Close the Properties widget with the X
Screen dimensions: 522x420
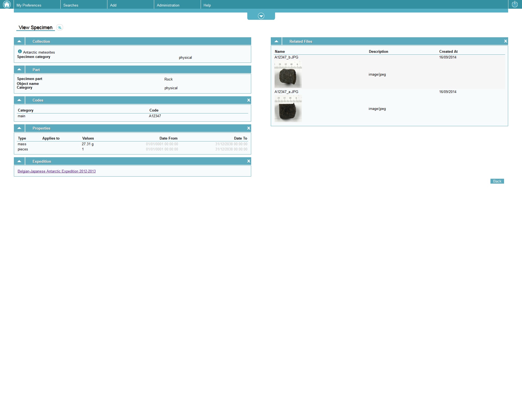[x=248, y=128]
